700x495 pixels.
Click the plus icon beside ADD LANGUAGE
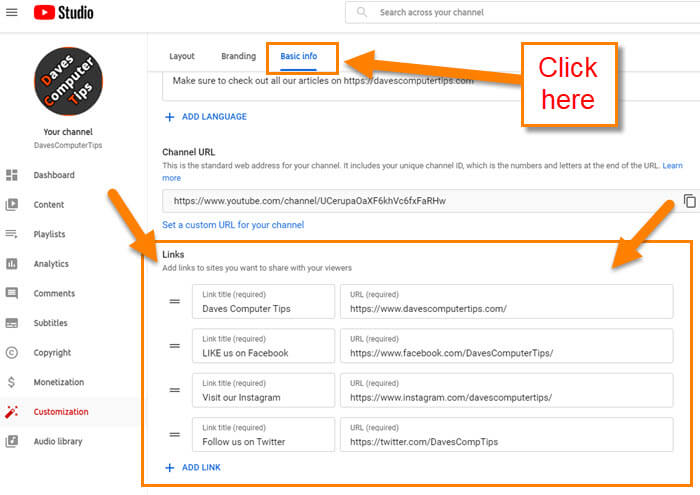(x=170, y=117)
